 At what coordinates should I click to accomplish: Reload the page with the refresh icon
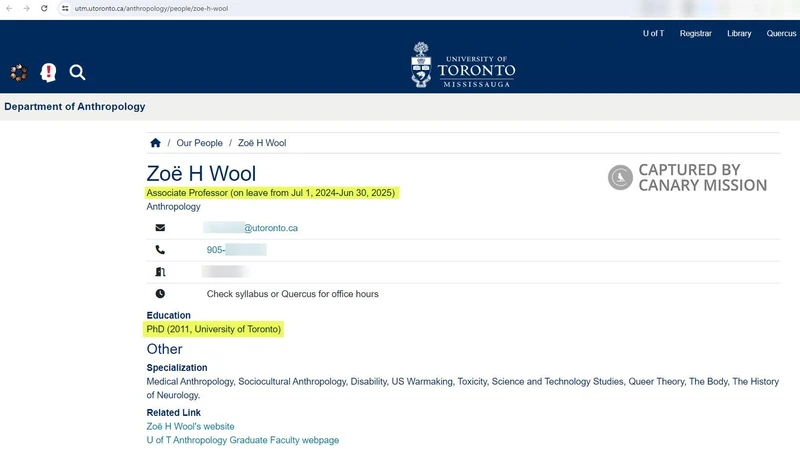pyautogui.click(x=44, y=8)
